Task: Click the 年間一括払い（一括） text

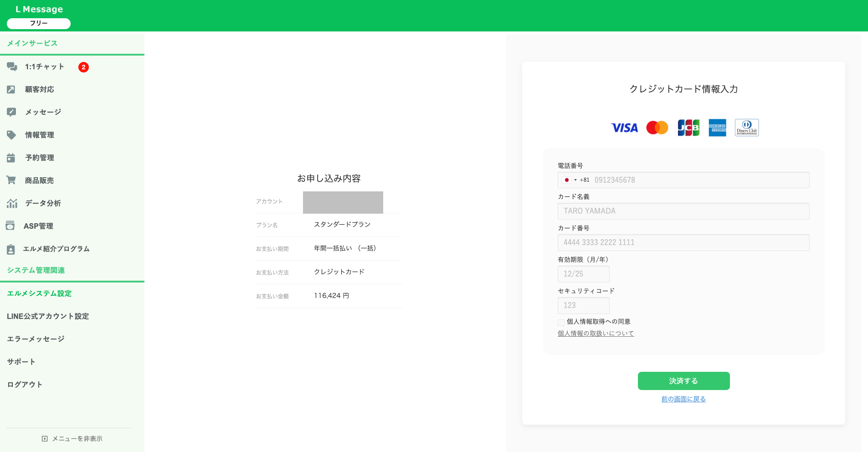Action: [345, 248]
